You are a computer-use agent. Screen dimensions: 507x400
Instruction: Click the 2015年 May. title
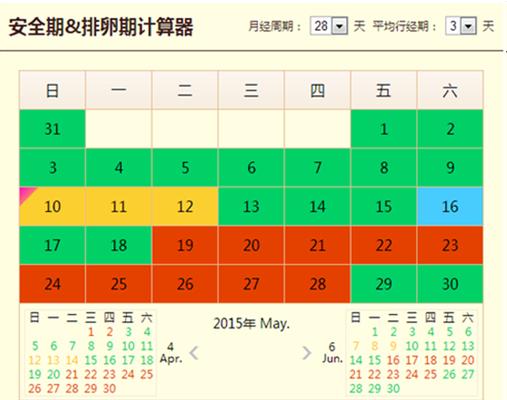pos(251,323)
